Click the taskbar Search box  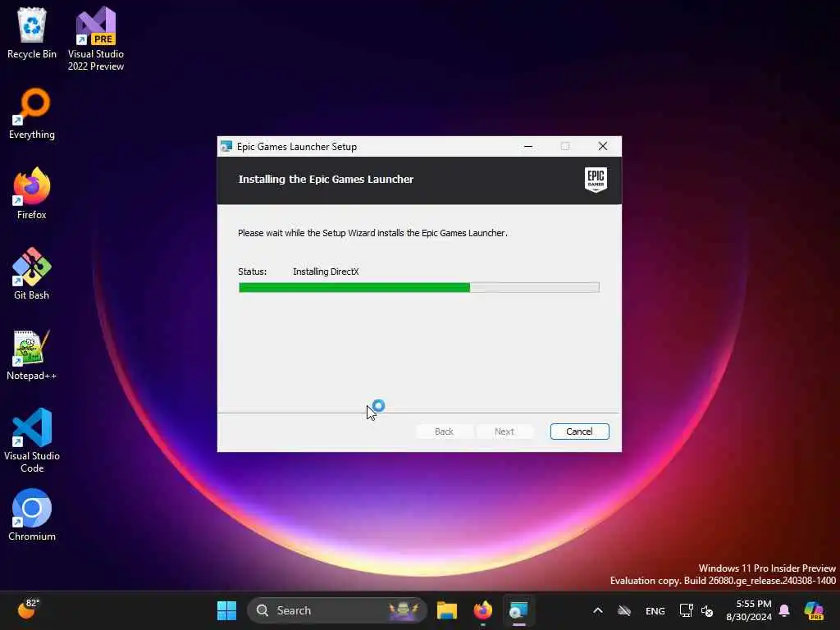[337, 610]
